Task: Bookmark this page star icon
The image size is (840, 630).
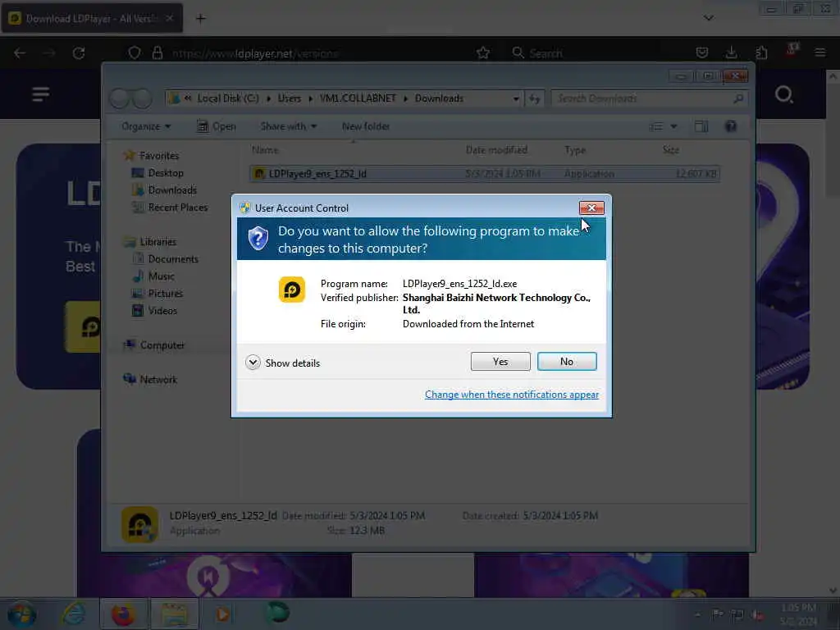Action: [x=482, y=53]
